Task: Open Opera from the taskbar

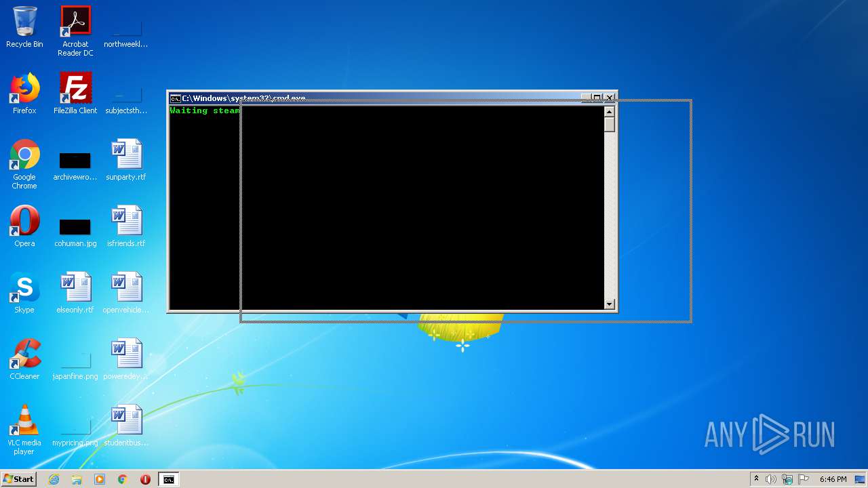Action: [145, 479]
